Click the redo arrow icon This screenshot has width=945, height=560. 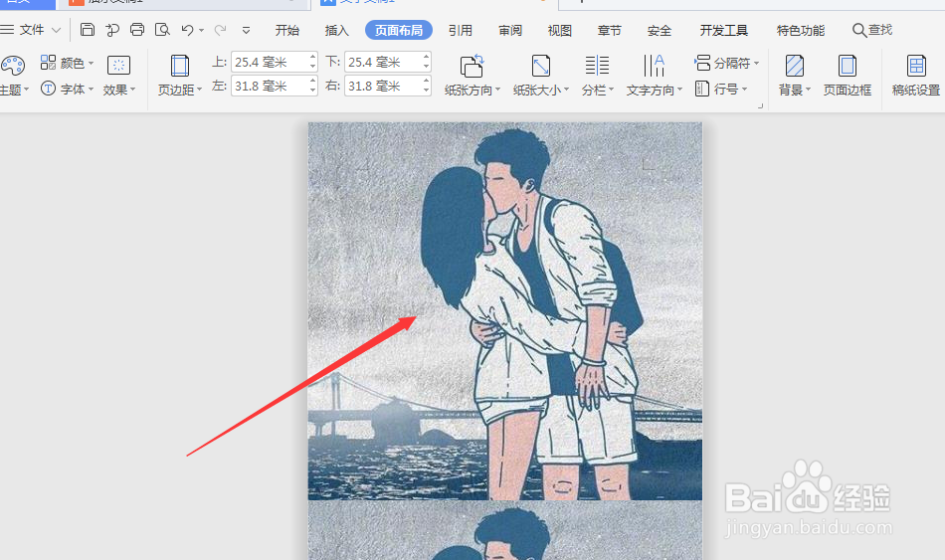pyautogui.click(x=220, y=30)
